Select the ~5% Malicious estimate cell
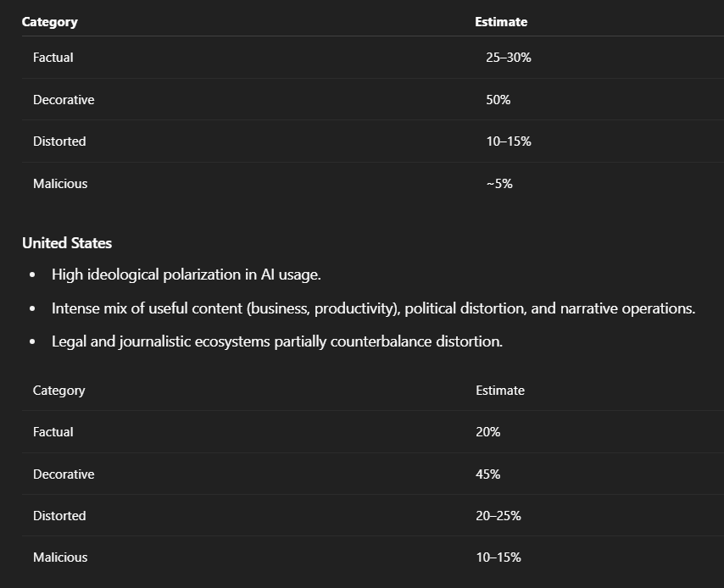Image resolution: width=724 pixels, height=588 pixels. [499, 184]
